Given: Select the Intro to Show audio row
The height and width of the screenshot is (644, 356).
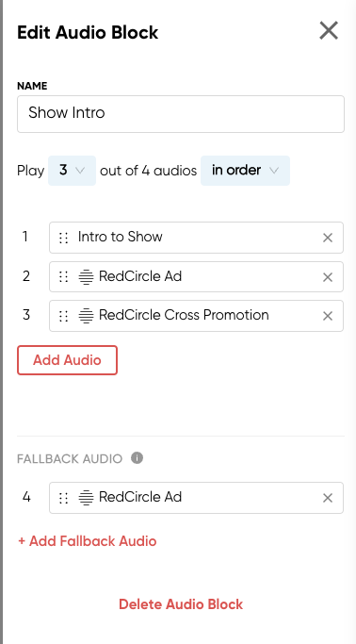Looking at the screenshot, I should [196, 238].
